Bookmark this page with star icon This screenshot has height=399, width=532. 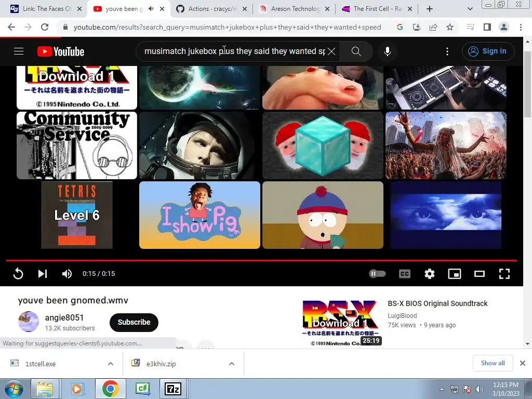pos(450,27)
